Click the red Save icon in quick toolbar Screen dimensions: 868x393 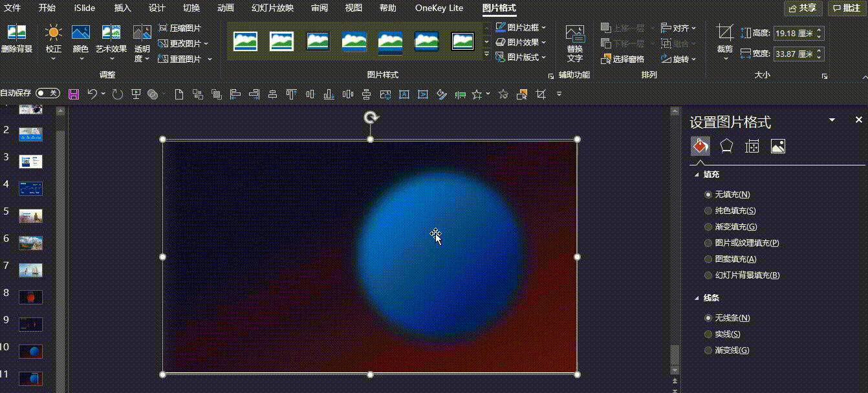point(74,94)
